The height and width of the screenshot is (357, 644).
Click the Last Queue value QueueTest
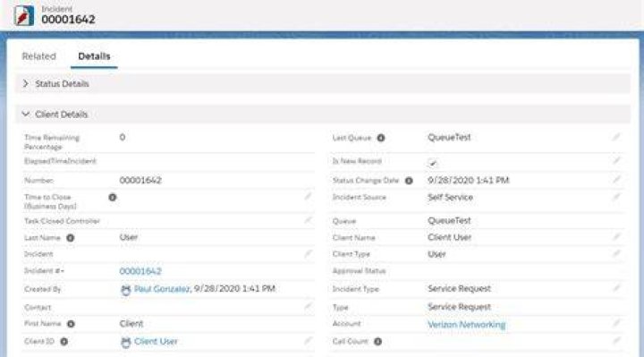pyautogui.click(x=449, y=138)
